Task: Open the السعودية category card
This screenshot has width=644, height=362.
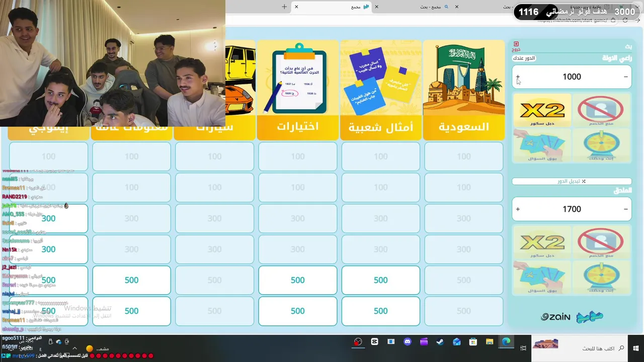Action: (463, 89)
